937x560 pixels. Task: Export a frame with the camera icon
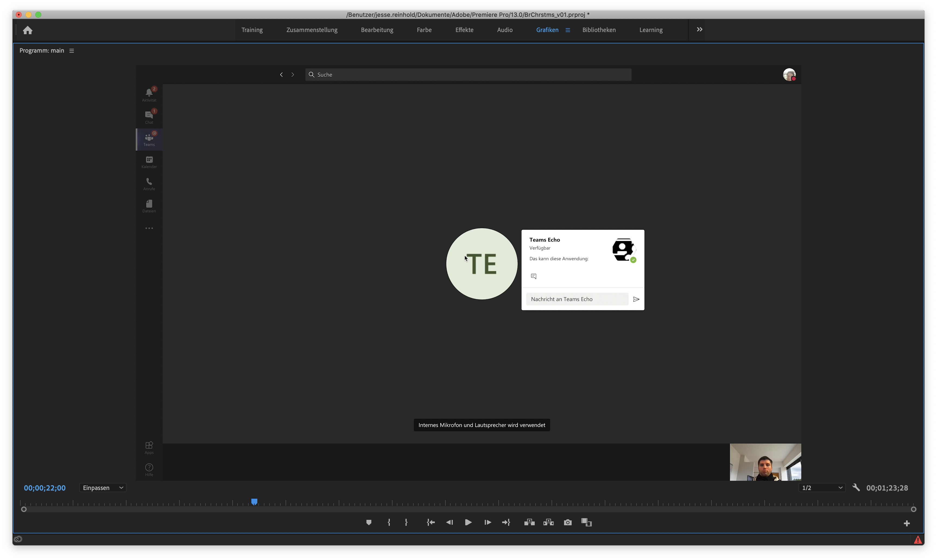[567, 522]
